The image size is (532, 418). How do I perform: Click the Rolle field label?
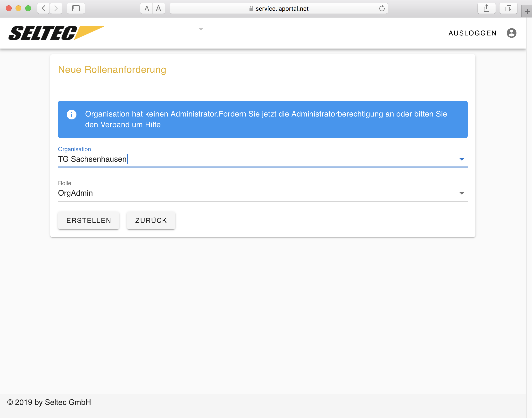65,183
